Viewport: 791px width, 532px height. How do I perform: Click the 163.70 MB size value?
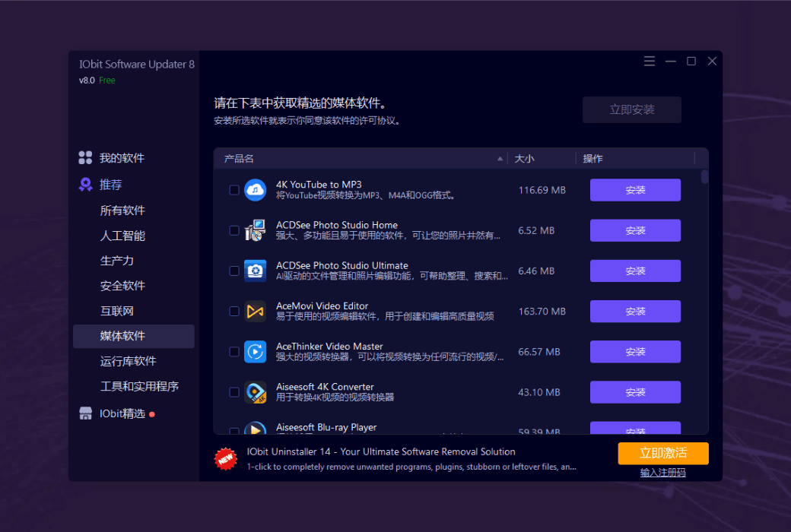[542, 311]
